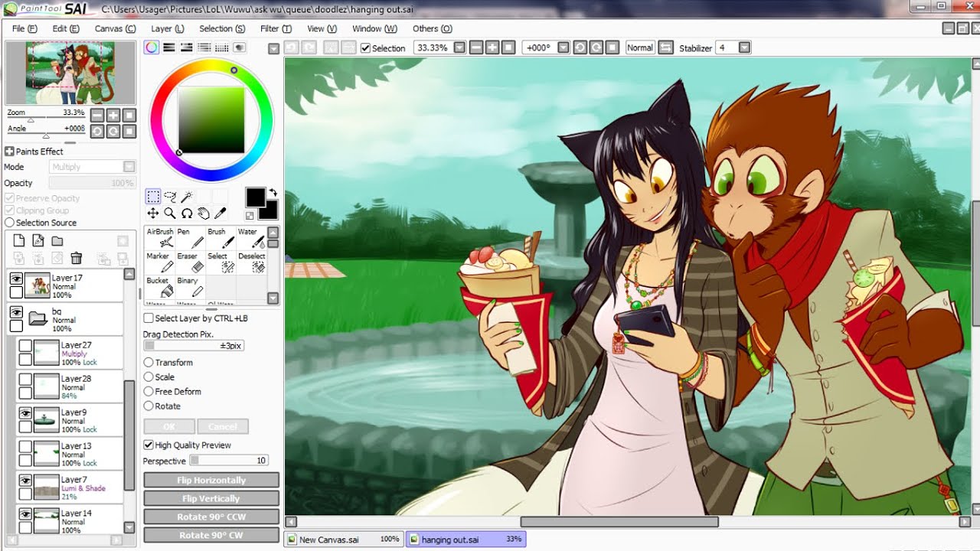Pick the rotate view tool
This screenshot has width=980, height=551.
coord(186,214)
